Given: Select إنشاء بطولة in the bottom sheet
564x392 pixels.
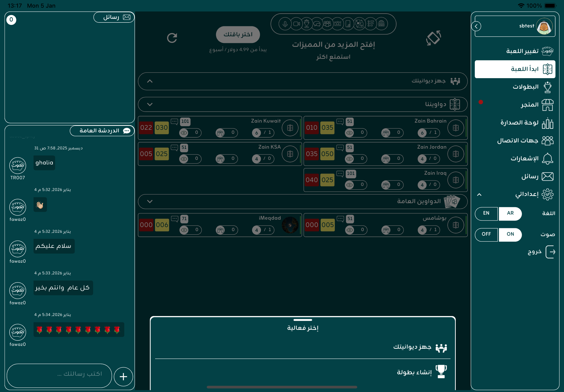Looking at the screenshot, I should (414, 372).
